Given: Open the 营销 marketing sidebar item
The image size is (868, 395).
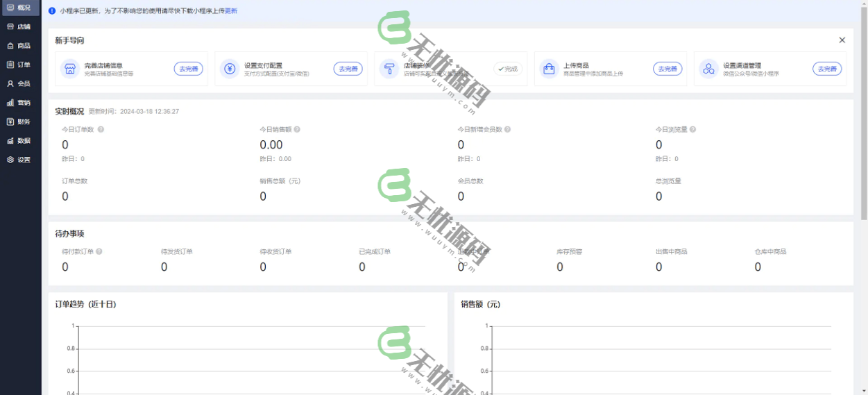Looking at the screenshot, I should (20, 103).
